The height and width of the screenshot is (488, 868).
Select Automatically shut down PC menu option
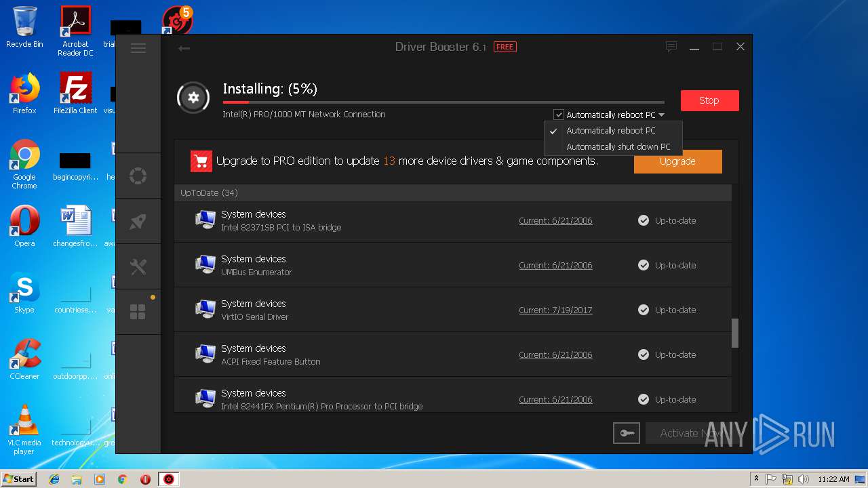pyautogui.click(x=613, y=146)
